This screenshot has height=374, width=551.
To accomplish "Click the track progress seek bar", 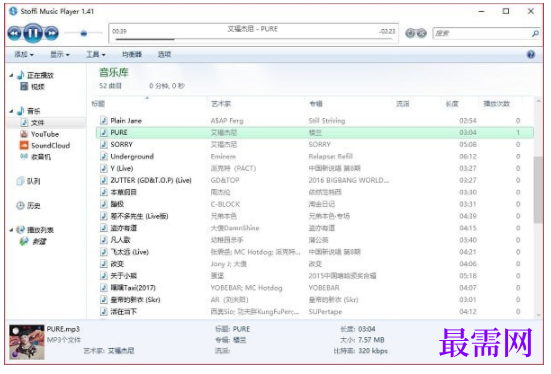I will [x=254, y=39].
